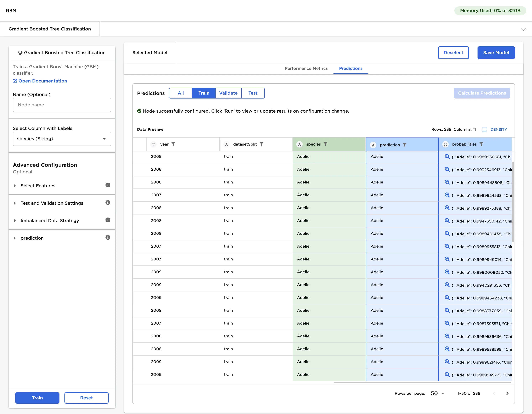
Task: Click magnifier icon for 0.9947350142 probabilities
Action: click(x=447, y=221)
